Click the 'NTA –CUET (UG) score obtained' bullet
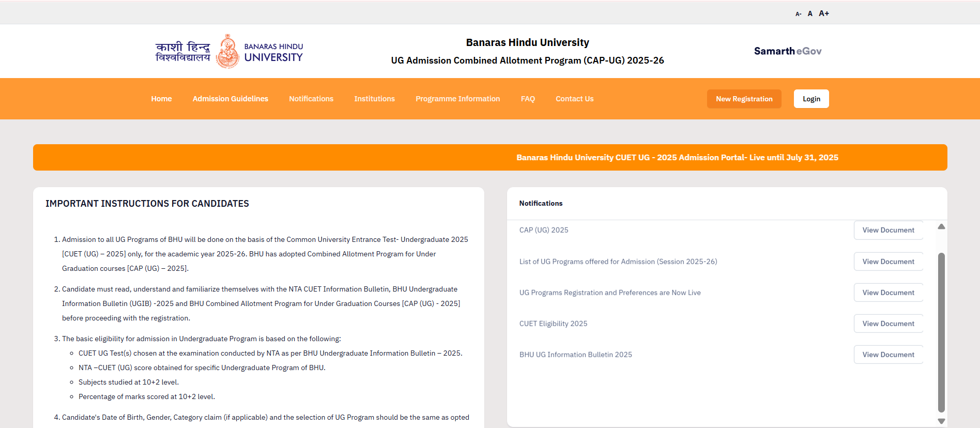The width and height of the screenshot is (980, 428). pyautogui.click(x=202, y=368)
